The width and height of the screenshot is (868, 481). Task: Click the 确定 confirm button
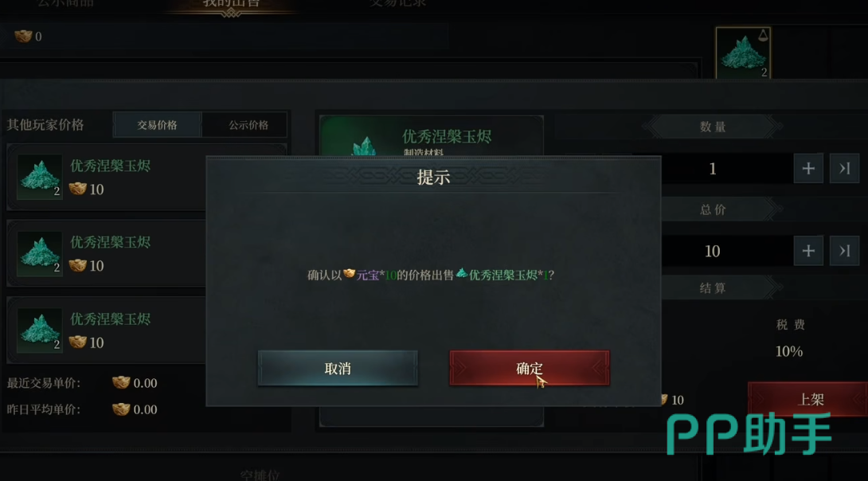click(x=530, y=368)
